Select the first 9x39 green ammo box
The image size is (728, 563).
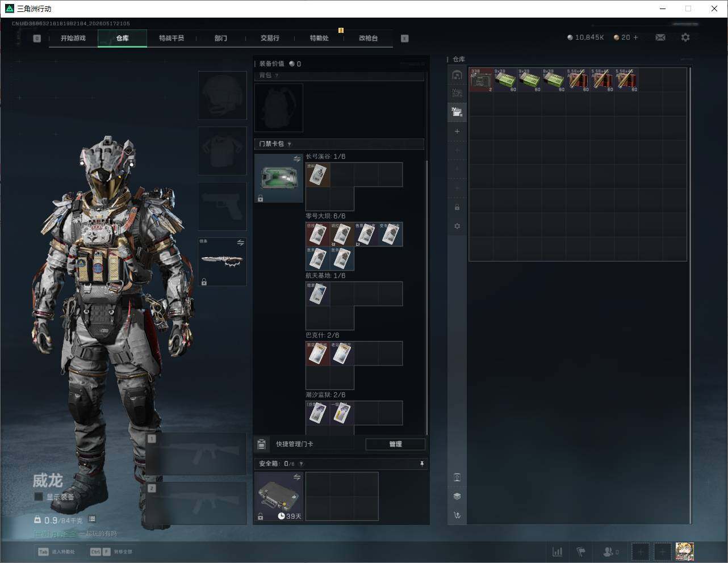pos(505,80)
